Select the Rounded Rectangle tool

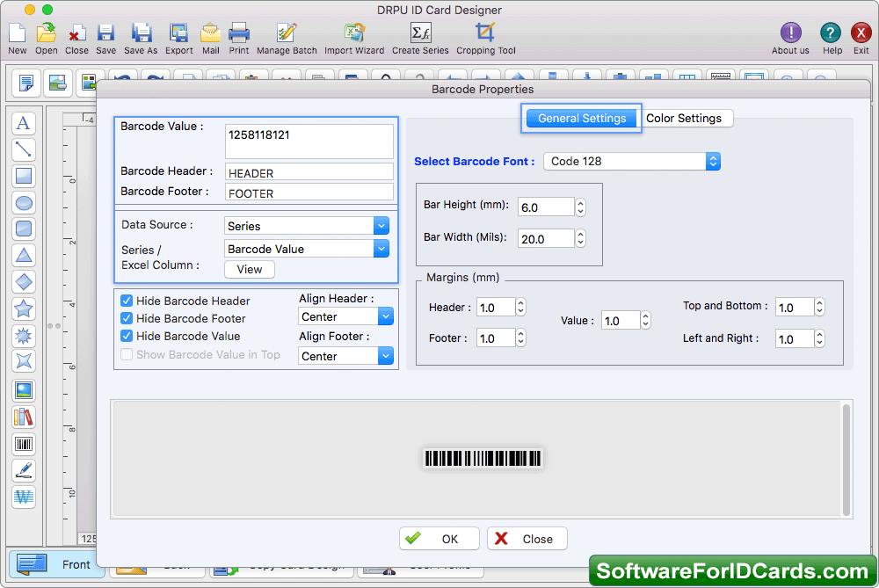pyautogui.click(x=24, y=229)
